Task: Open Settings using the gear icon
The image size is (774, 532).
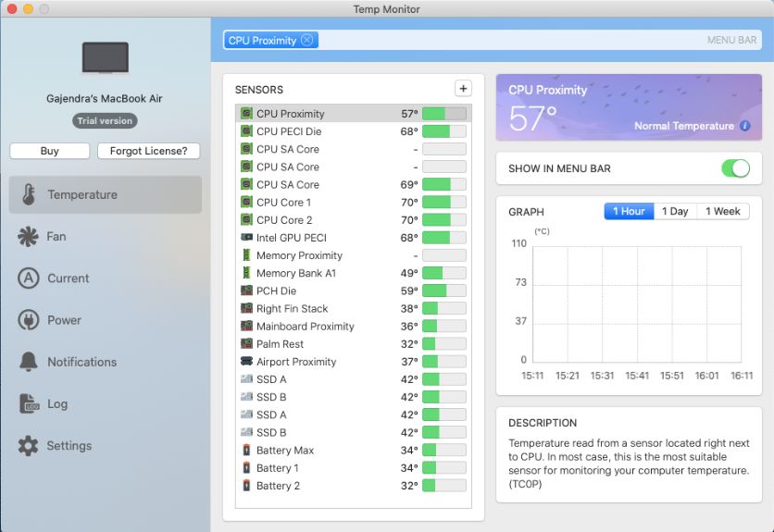Action: (28, 446)
